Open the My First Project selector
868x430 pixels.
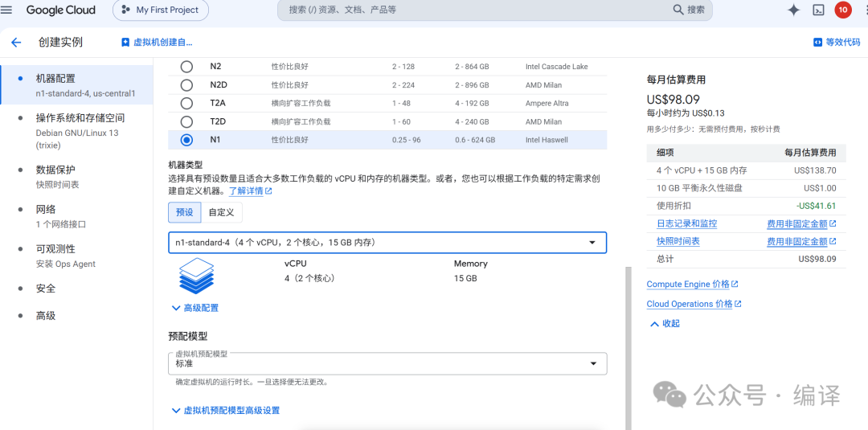tap(161, 10)
